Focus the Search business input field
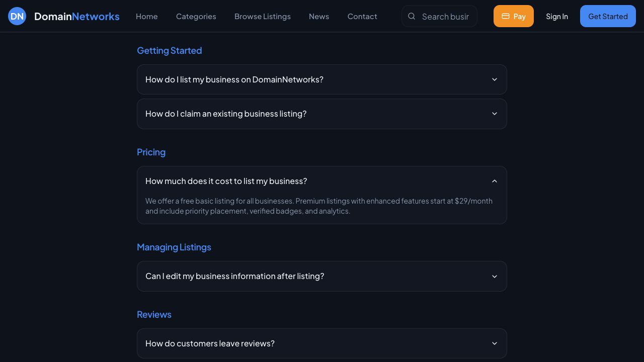Screen dimensions: 644x362 click(x=439, y=16)
